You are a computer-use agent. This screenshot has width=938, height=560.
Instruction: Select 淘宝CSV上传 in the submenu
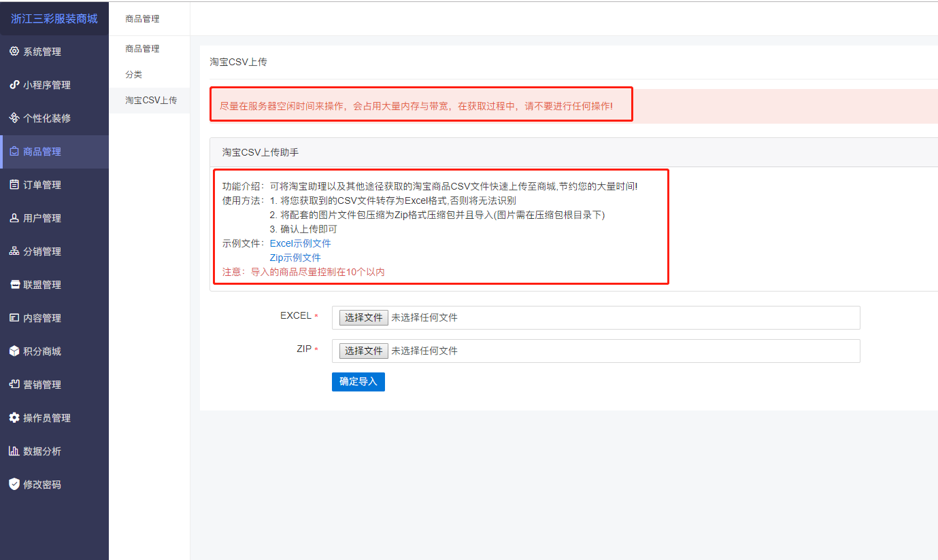pos(151,101)
